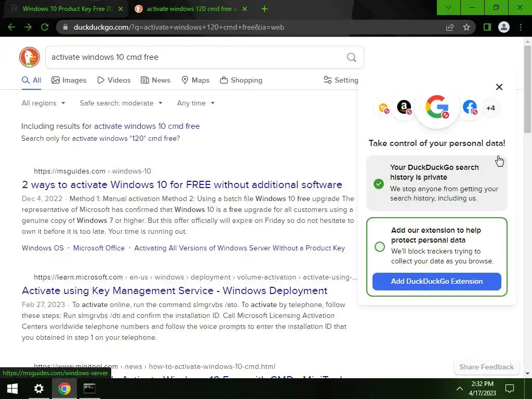The height and width of the screenshot is (399, 532).
Task: Open corrected query 'activate windows 10 cmd free' link
Action: click(147, 126)
